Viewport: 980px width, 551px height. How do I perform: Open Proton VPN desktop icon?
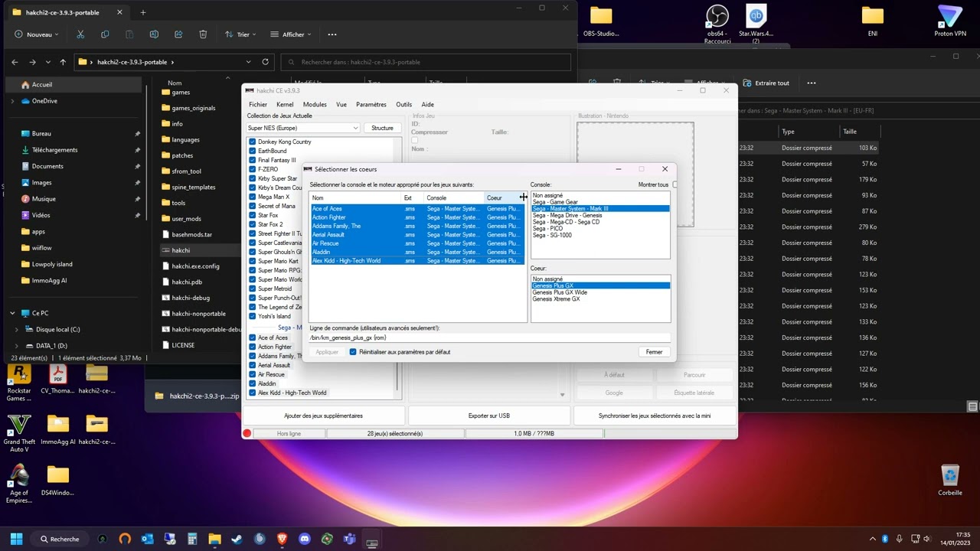[949, 21]
